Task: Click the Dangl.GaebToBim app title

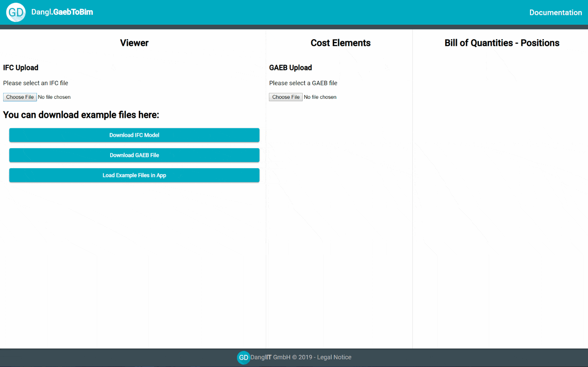Action: tap(62, 12)
